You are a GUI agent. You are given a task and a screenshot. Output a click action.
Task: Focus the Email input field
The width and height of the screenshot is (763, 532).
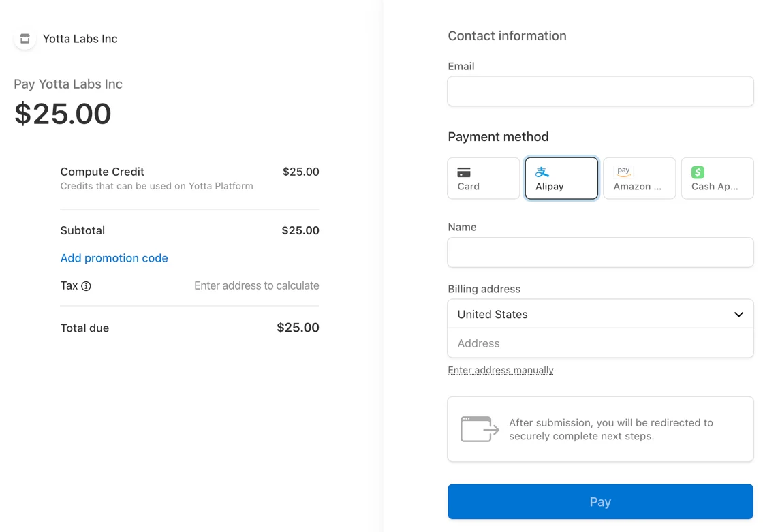(x=599, y=91)
